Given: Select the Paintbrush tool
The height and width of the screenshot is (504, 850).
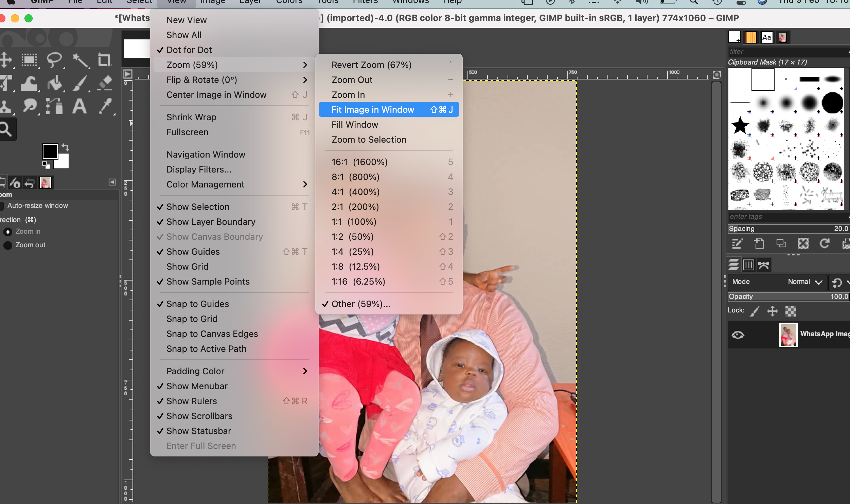Looking at the screenshot, I should pyautogui.click(x=80, y=83).
